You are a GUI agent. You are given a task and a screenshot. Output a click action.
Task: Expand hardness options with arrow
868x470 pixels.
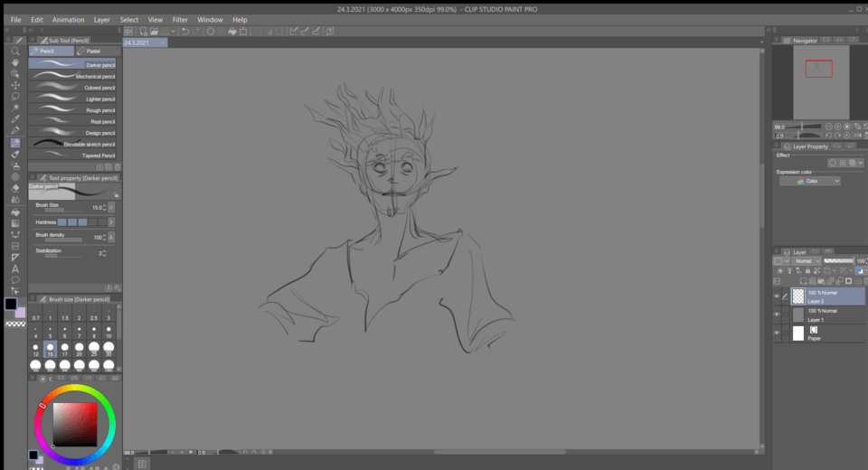(x=111, y=222)
